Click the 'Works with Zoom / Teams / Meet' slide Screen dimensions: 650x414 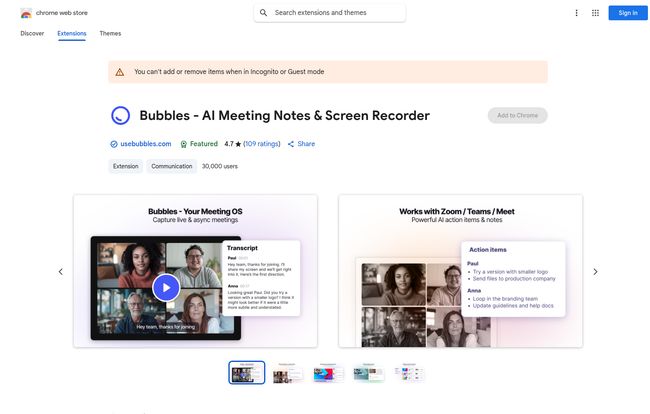point(461,271)
